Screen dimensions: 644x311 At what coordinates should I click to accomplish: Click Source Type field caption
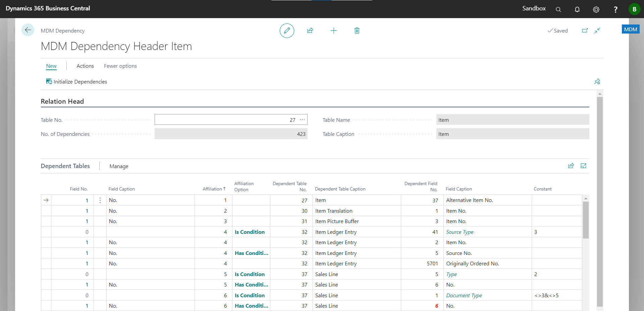point(460,232)
